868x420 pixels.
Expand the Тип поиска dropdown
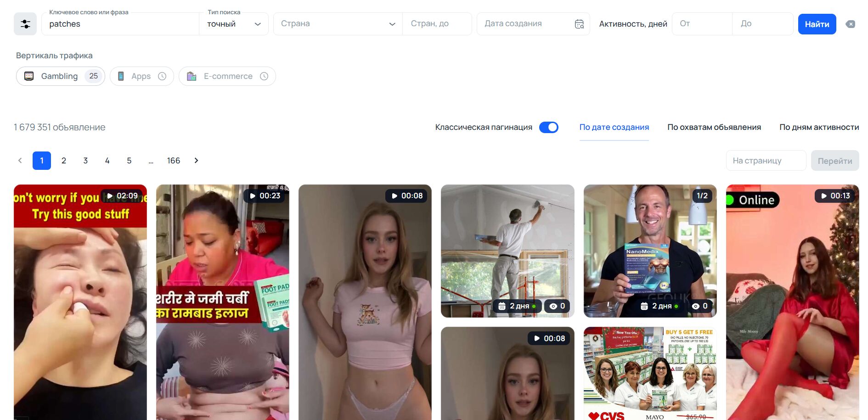click(x=234, y=24)
